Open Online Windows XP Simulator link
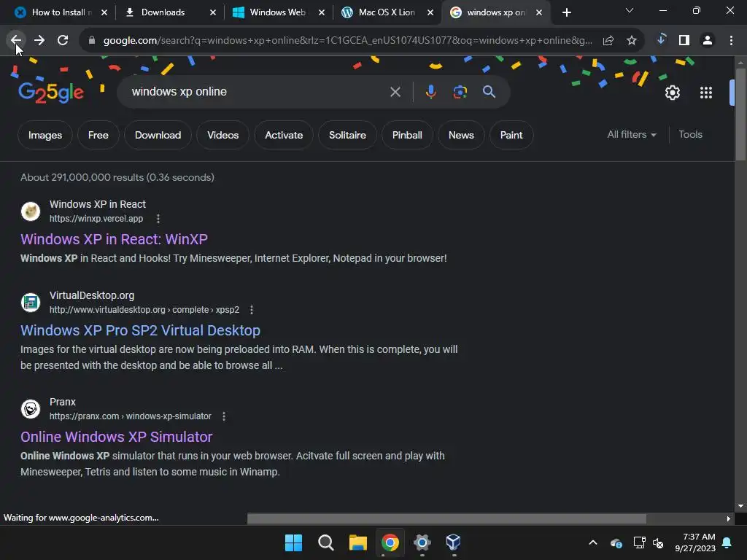747x560 pixels. click(116, 437)
